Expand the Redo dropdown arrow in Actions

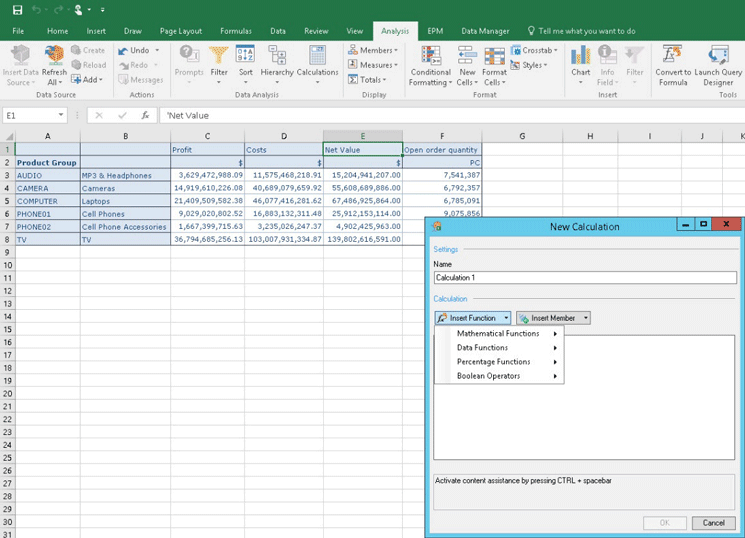[x=155, y=65]
